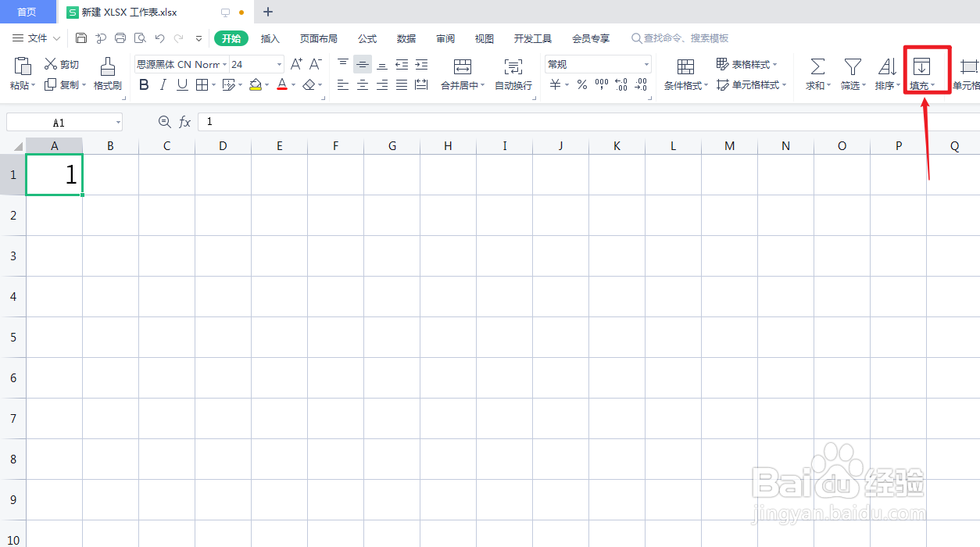980x547 pixels.
Task: Click the Print icon in quick access toolbar
Action: point(120,38)
